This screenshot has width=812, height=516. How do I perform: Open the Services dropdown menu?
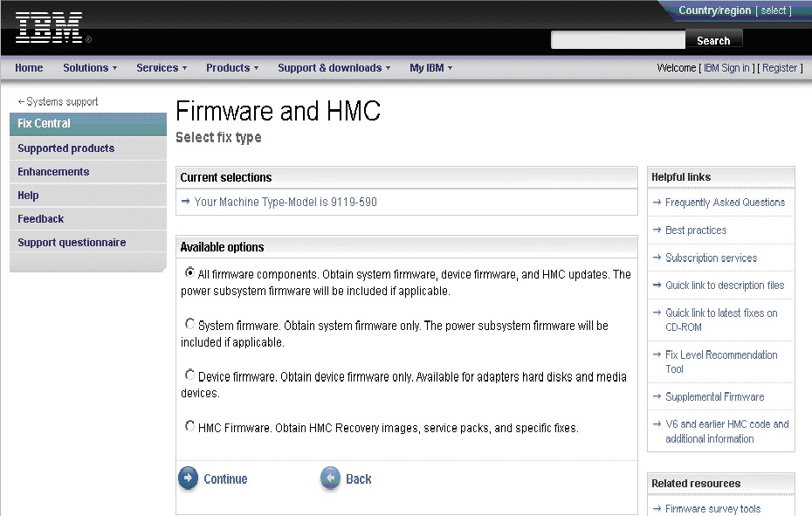tap(162, 68)
